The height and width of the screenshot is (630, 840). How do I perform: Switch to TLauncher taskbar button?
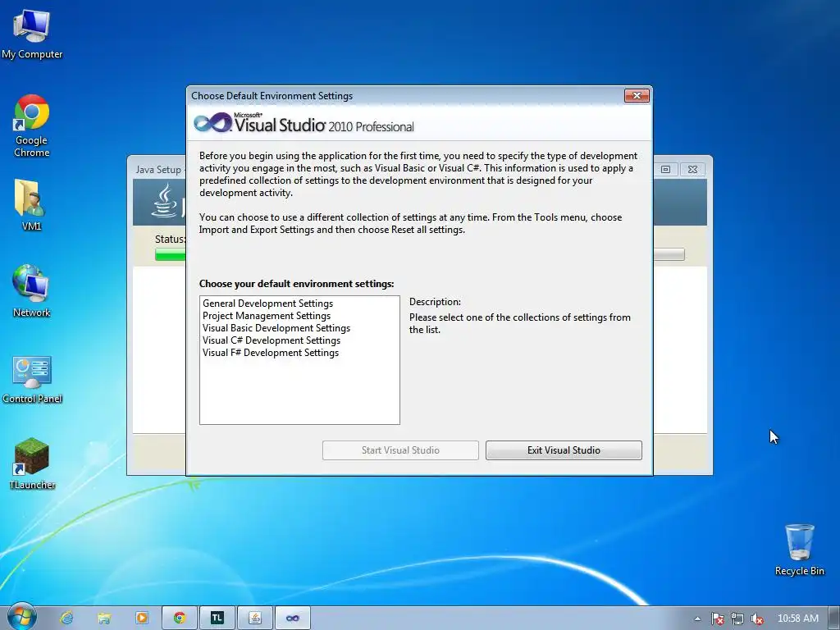(217, 618)
